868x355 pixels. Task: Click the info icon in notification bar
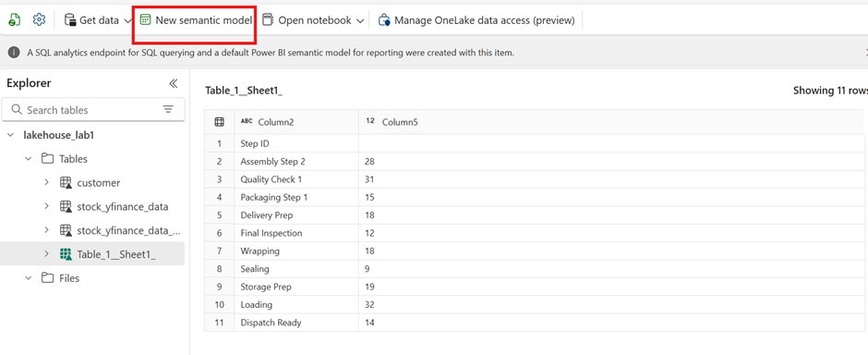point(14,53)
